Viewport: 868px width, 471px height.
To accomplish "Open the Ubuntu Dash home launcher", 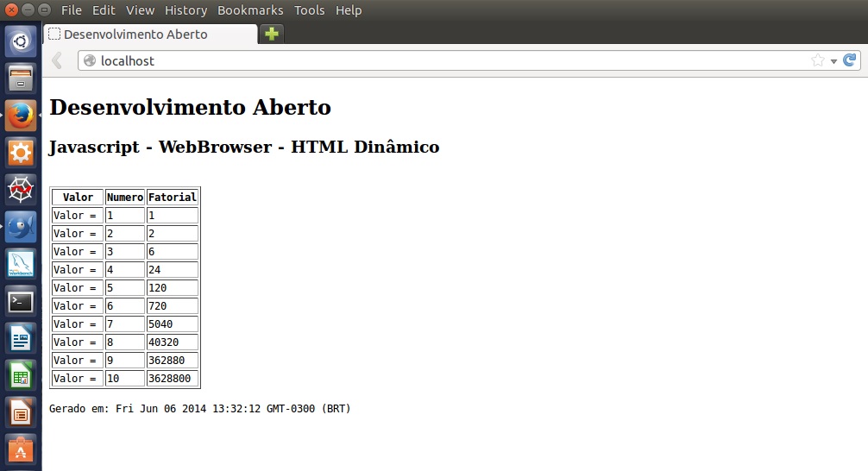I will coord(21,41).
